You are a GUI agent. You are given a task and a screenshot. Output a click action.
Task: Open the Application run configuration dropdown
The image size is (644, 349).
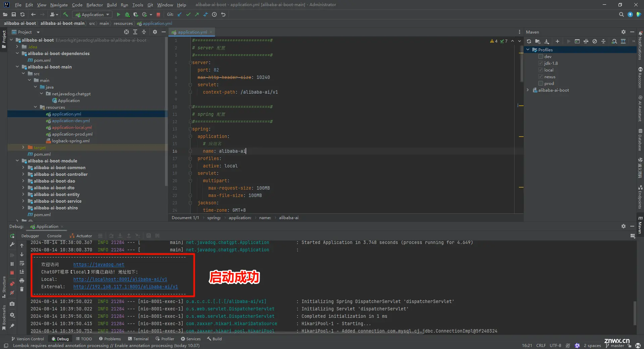click(x=92, y=14)
